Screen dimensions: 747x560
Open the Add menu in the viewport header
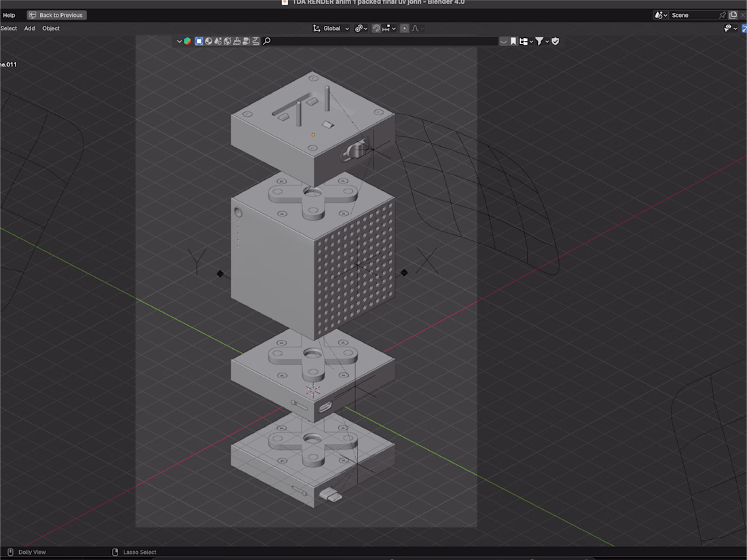pos(29,29)
